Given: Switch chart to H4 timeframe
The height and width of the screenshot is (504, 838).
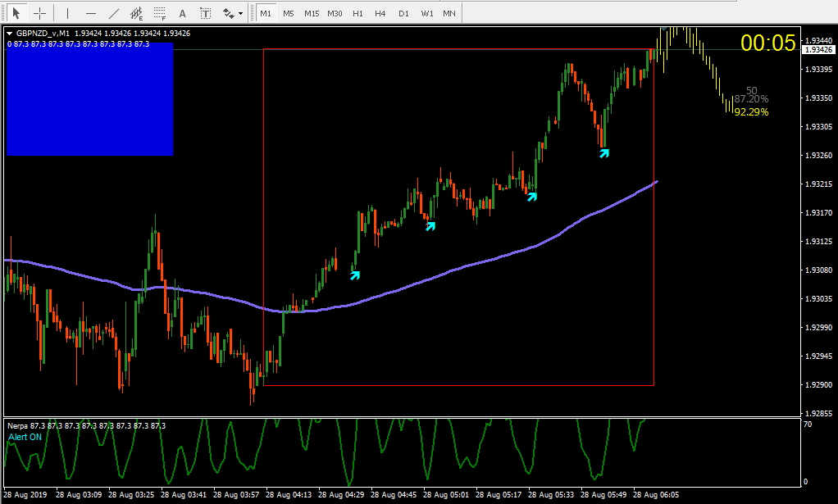Looking at the screenshot, I should pos(380,13).
